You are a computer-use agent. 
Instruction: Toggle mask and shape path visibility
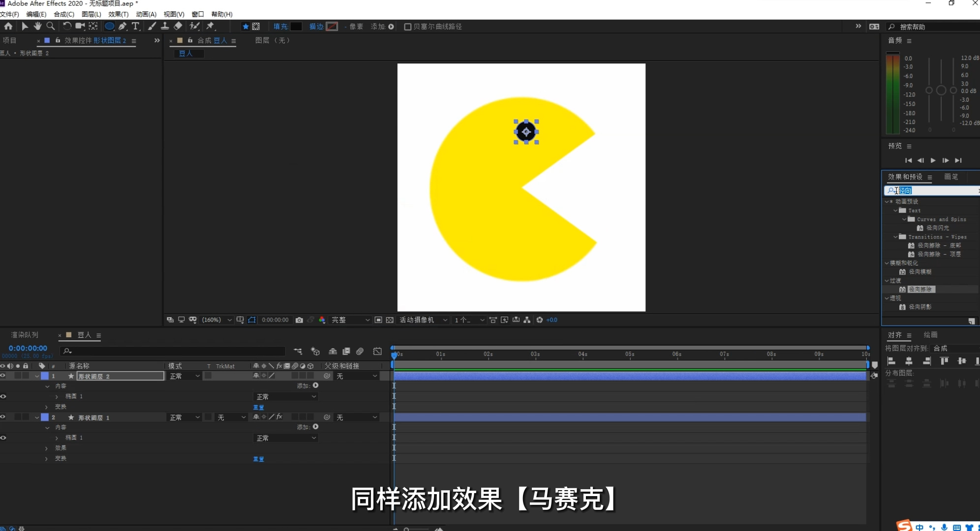252,320
